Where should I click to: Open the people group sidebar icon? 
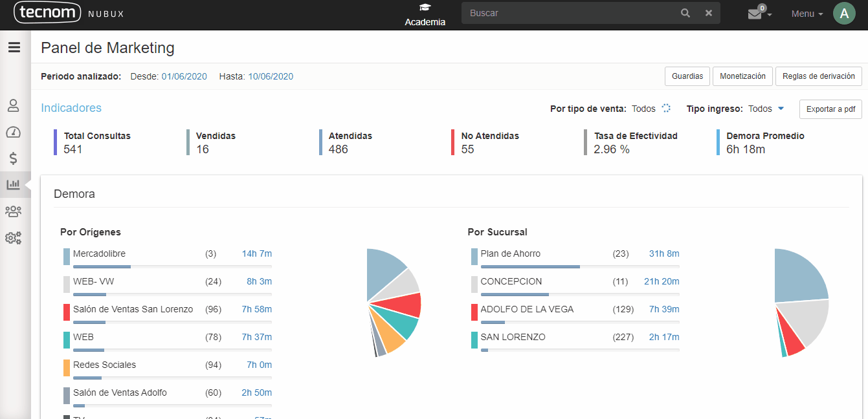click(13, 211)
